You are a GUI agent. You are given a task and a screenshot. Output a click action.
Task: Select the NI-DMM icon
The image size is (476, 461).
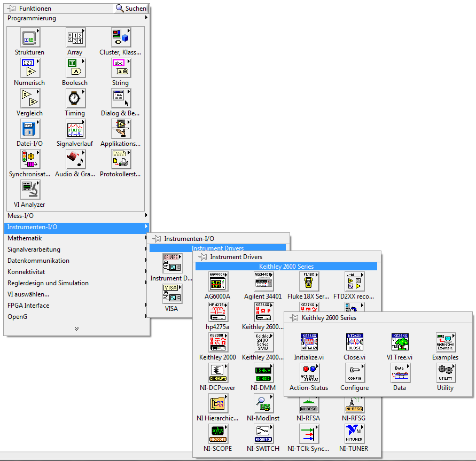click(263, 373)
